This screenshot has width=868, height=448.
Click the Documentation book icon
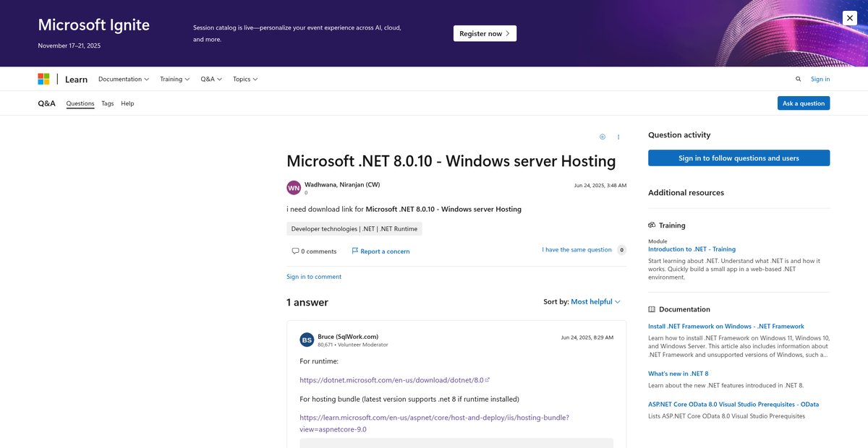point(652,309)
